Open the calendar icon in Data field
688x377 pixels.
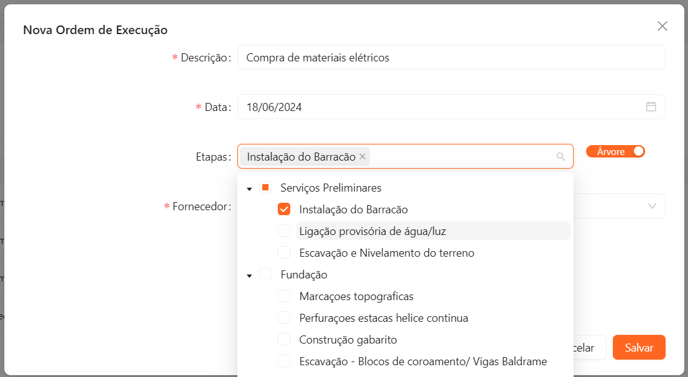pyautogui.click(x=651, y=107)
